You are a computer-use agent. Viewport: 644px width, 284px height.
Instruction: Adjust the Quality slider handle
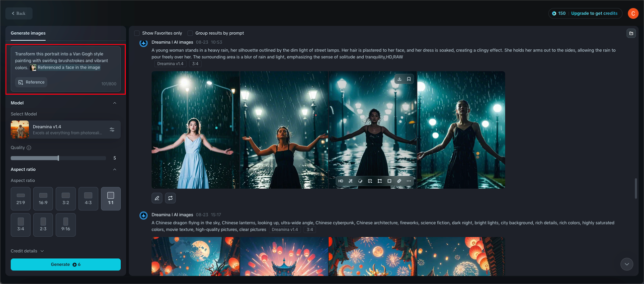tap(58, 158)
